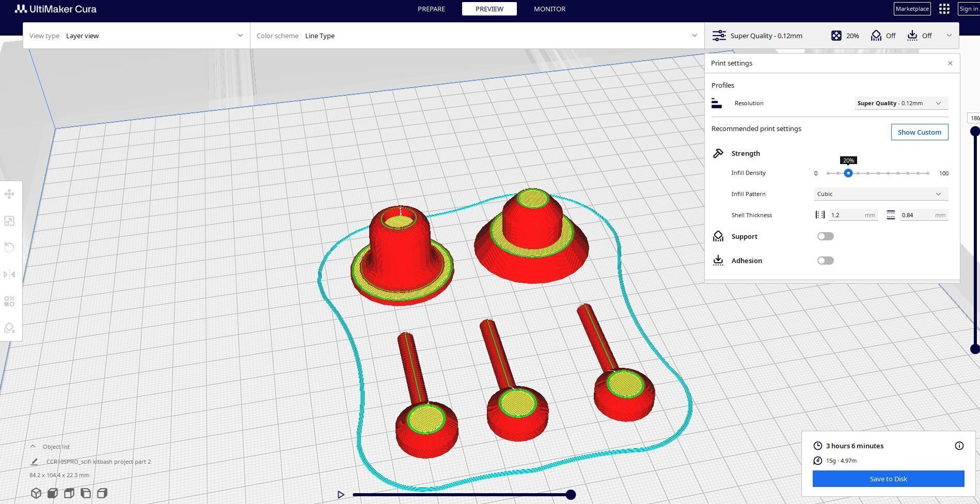Click the '84.2 x 104.4 x 22.3 mm' dimensions text

point(59,475)
